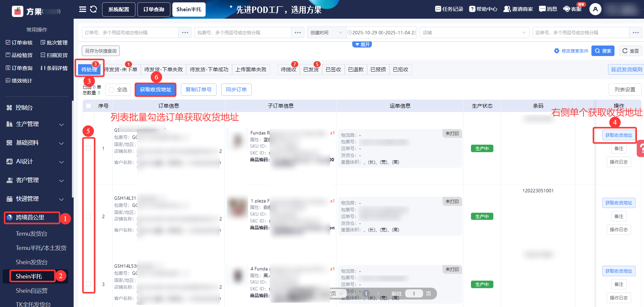
Task: Open the Shein半托 top page tab
Action: pos(189,10)
